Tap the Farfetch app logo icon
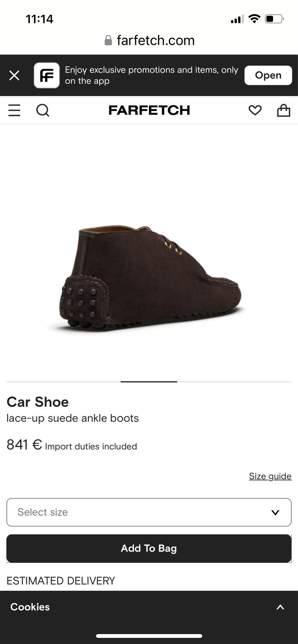 [x=47, y=75]
